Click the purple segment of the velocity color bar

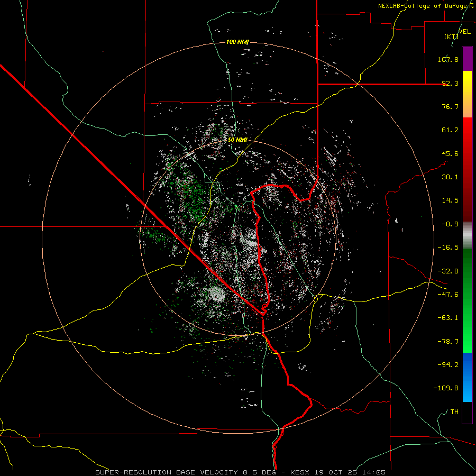pyautogui.click(x=467, y=59)
